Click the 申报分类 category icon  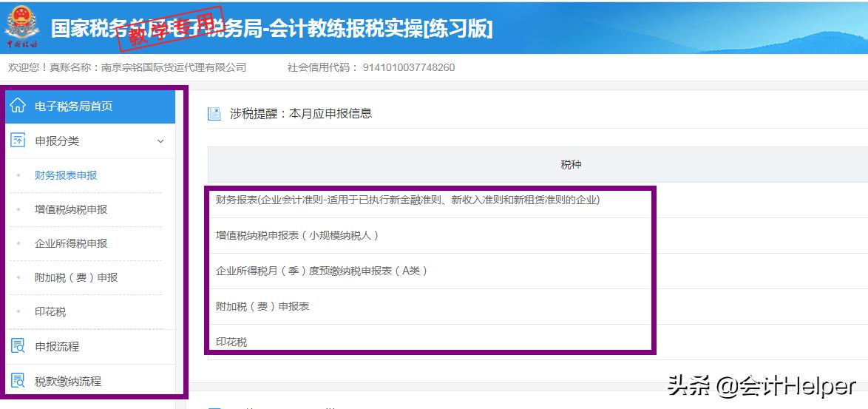tap(18, 141)
